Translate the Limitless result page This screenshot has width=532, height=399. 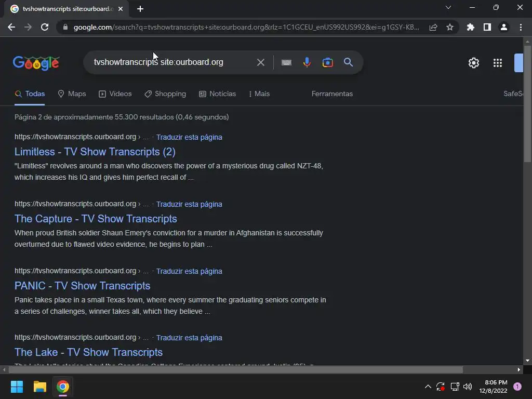click(x=189, y=137)
